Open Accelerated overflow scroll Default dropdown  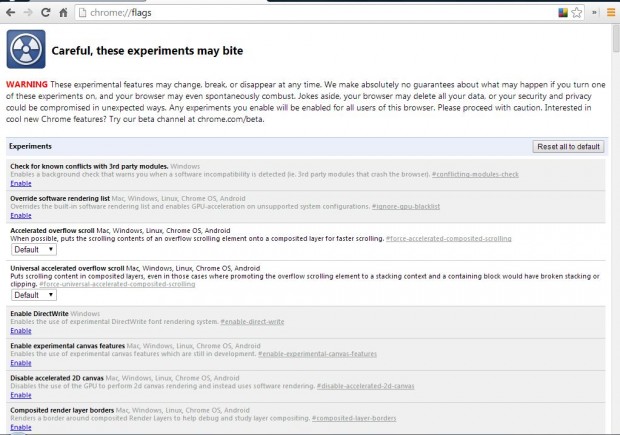pyautogui.click(x=34, y=250)
